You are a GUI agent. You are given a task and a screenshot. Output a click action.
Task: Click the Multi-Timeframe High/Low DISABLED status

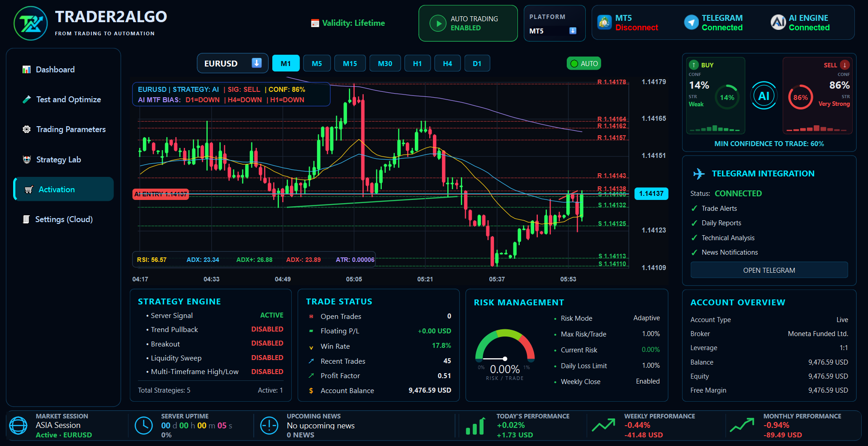click(x=267, y=372)
